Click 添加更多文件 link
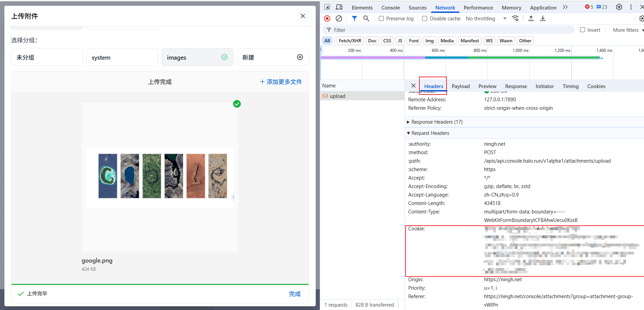The width and height of the screenshot is (644, 310). [281, 82]
